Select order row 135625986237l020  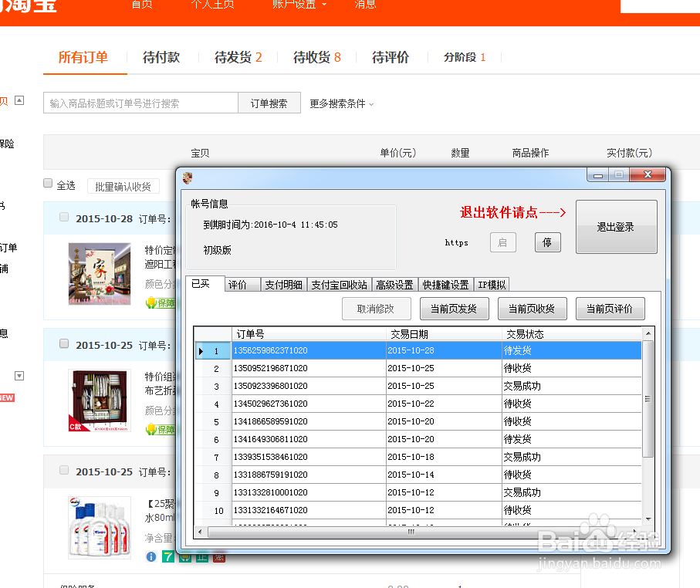(418, 350)
